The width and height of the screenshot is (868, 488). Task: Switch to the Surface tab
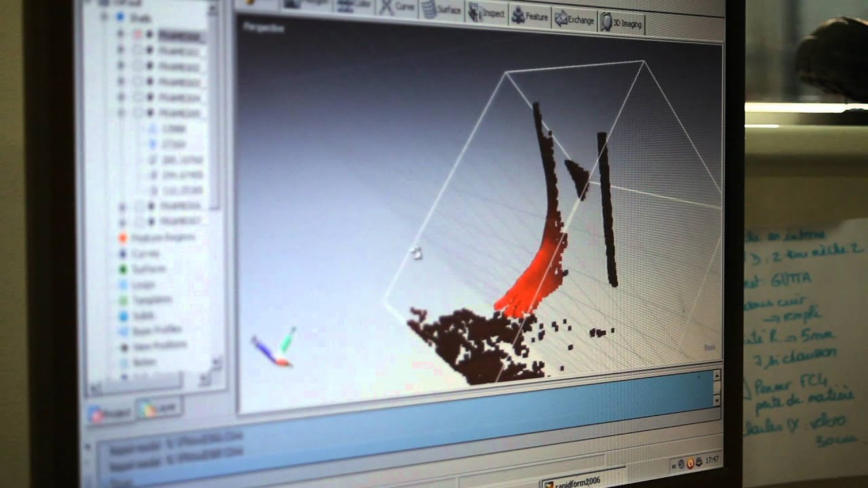click(x=441, y=9)
